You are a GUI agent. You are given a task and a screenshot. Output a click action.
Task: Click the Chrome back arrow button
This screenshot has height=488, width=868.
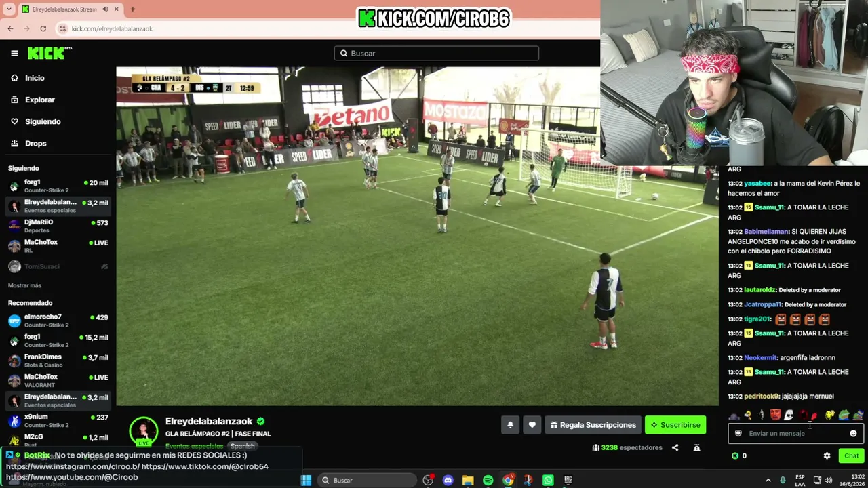point(10,28)
